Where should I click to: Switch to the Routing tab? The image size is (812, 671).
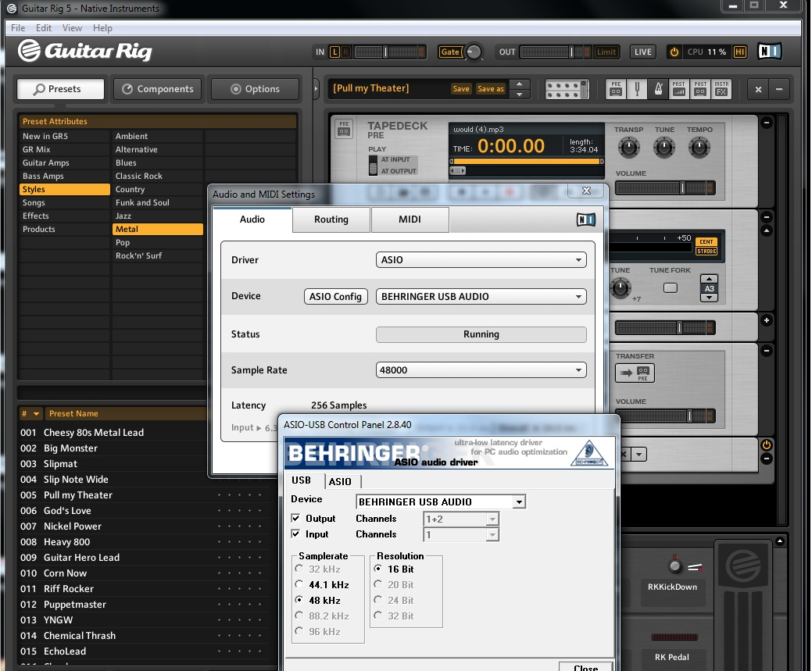pyautogui.click(x=331, y=220)
